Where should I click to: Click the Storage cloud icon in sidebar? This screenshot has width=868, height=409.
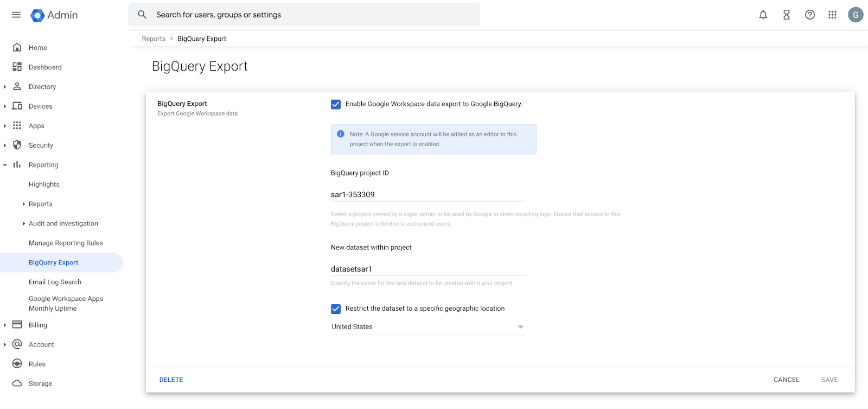tap(17, 383)
